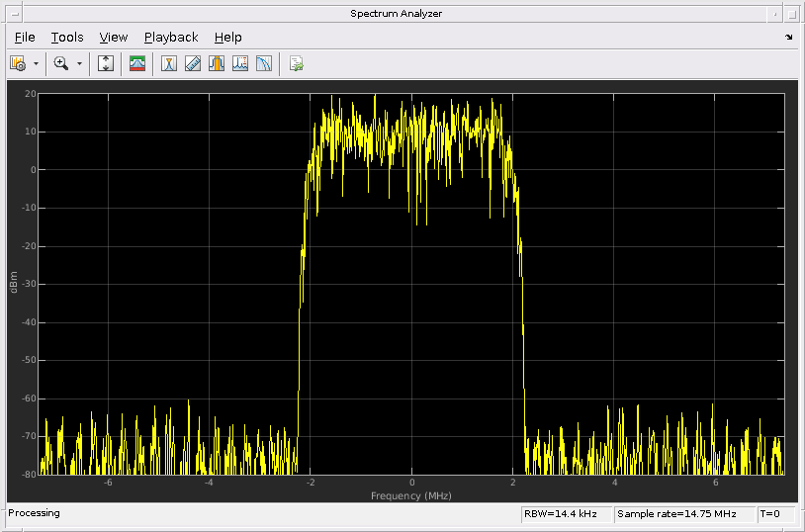Open the Help menu
This screenshot has height=532, width=805.
[227, 37]
